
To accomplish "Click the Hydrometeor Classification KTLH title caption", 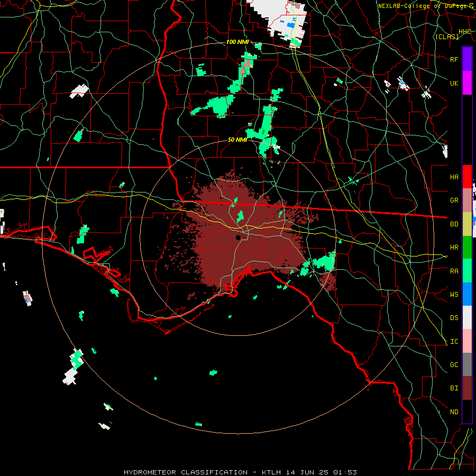I will coord(240,472).
